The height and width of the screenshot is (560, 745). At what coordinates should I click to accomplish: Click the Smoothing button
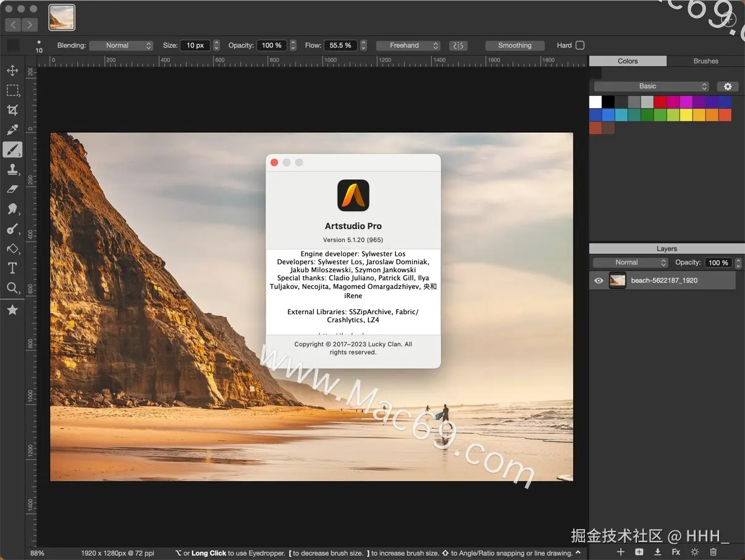click(x=515, y=45)
